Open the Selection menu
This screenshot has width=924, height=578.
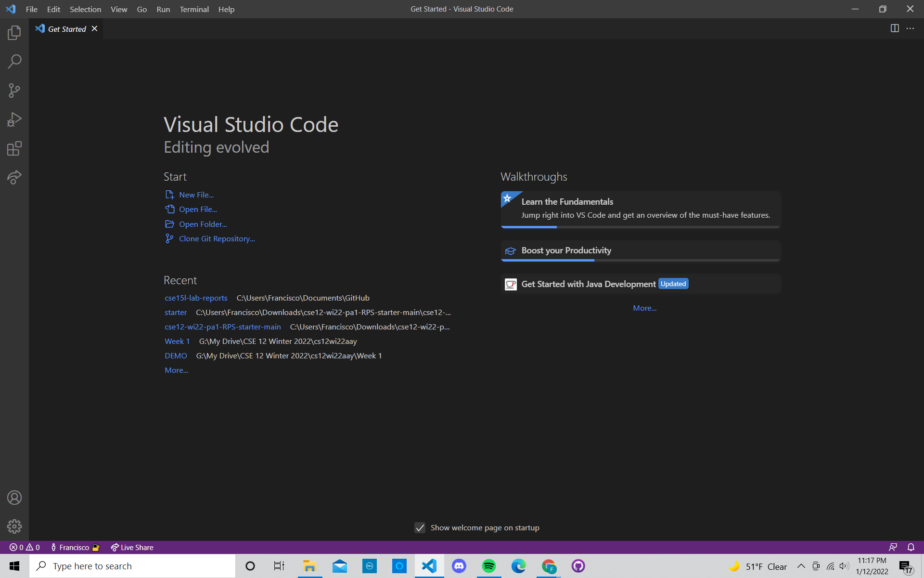click(85, 9)
